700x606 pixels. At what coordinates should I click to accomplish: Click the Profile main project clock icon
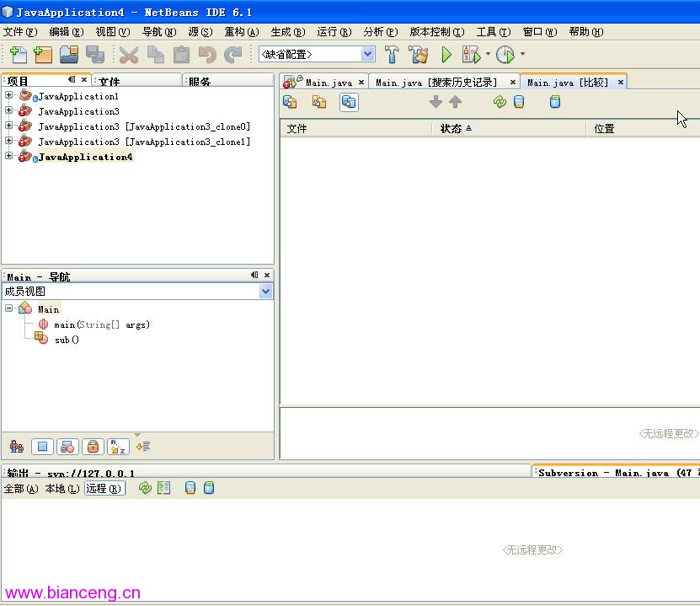505,55
